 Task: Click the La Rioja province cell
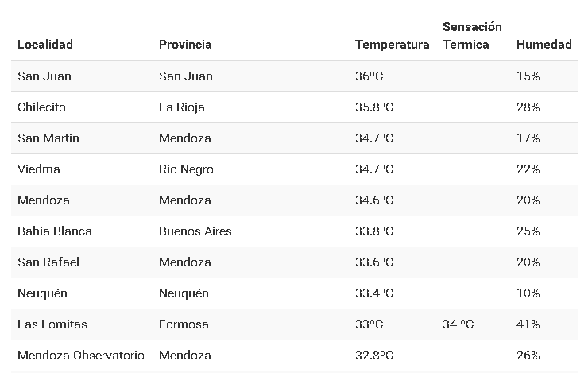point(182,107)
